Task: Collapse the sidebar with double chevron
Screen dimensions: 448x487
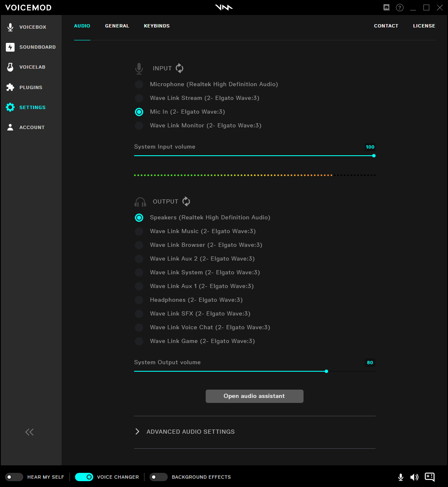Action: coord(30,432)
